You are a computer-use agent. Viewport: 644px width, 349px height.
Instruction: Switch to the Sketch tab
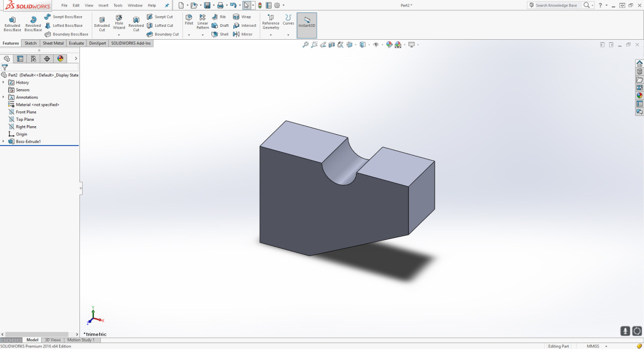[x=30, y=43]
